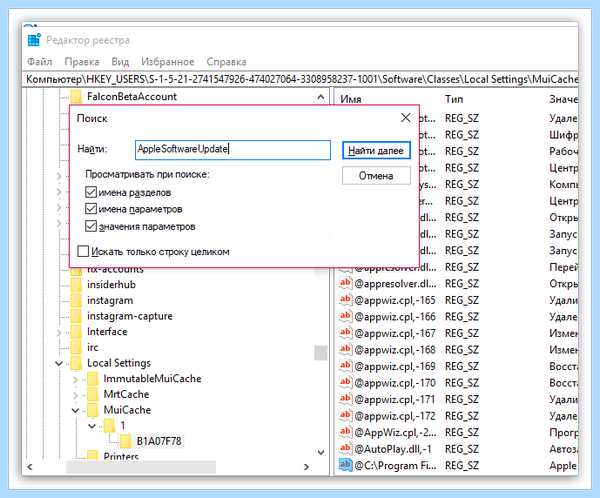This screenshot has width=600, height=498.
Task: Select the MuiCache folder icon
Action: [93, 410]
